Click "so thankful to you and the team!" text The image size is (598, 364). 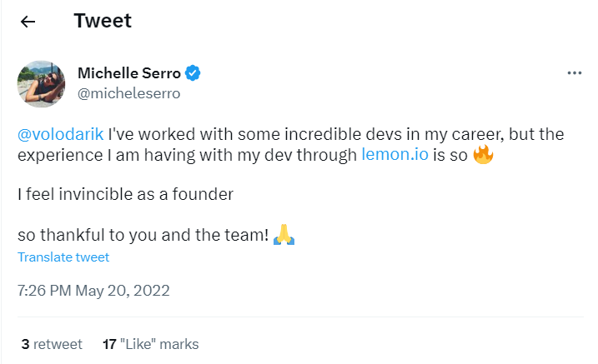(x=143, y=236)
